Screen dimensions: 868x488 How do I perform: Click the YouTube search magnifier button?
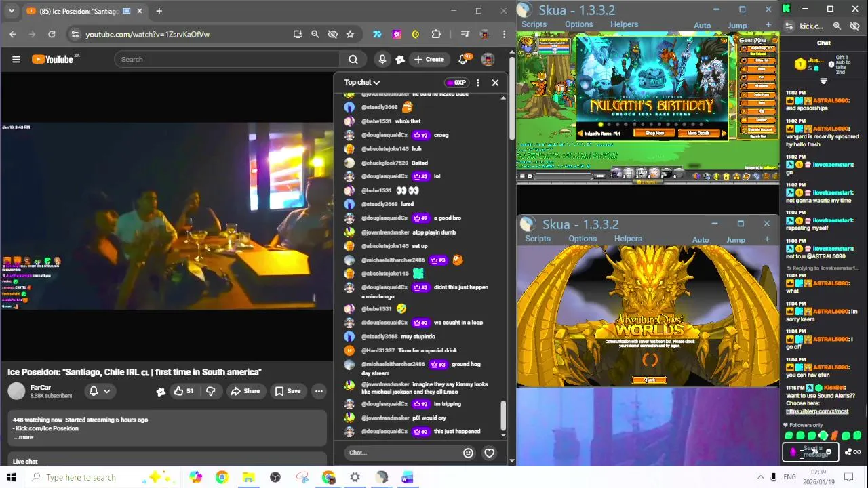(x=353, y=60)
